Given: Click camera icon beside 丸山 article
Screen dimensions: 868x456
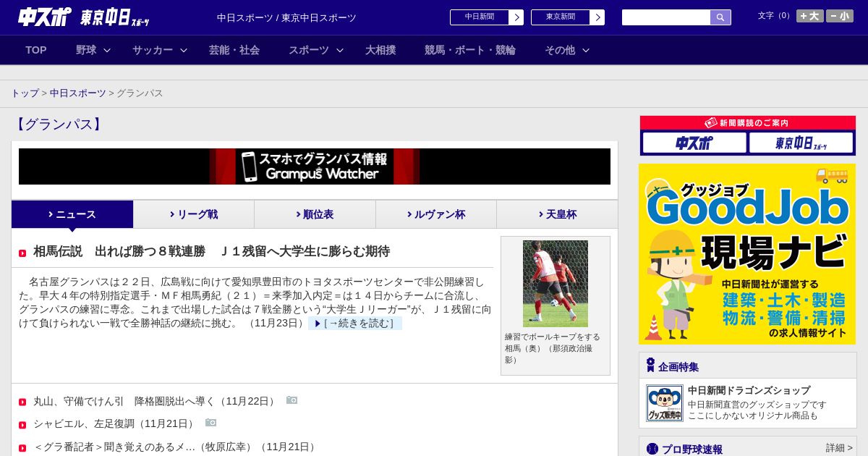Looking at the screenshot, I should (x=292, y=400).
